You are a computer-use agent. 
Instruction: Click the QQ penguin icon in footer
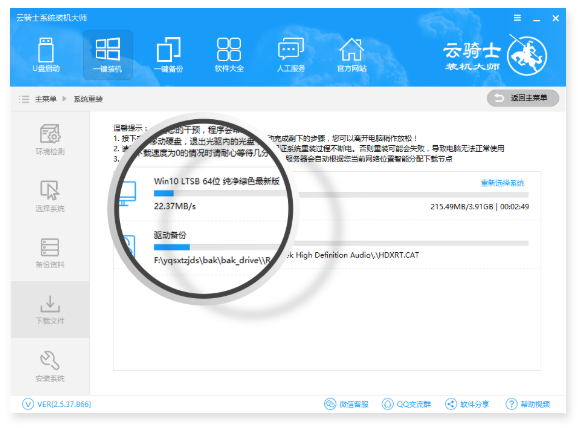(387, 404)
